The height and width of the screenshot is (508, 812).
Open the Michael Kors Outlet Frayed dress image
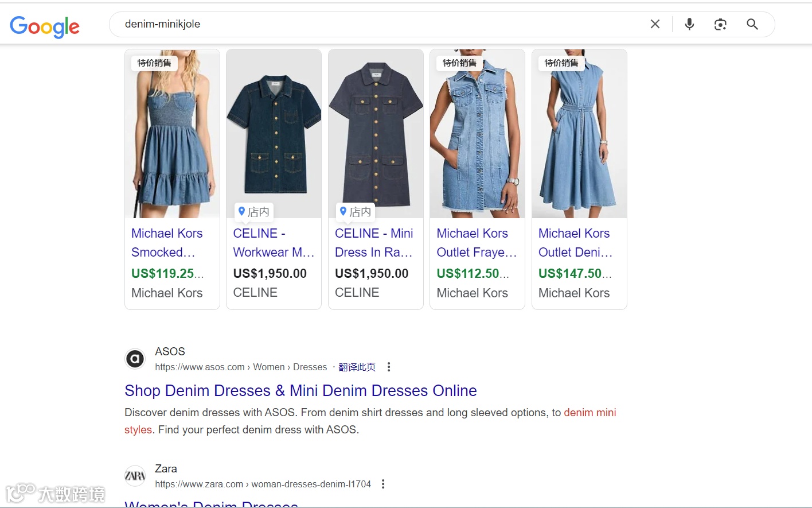click(477, 134)
